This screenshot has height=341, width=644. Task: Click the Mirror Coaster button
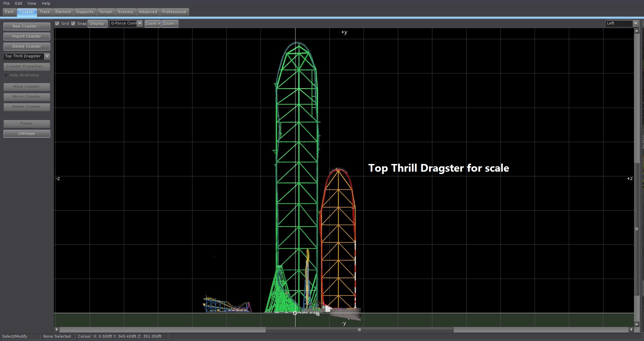click(x=27, y=97)
